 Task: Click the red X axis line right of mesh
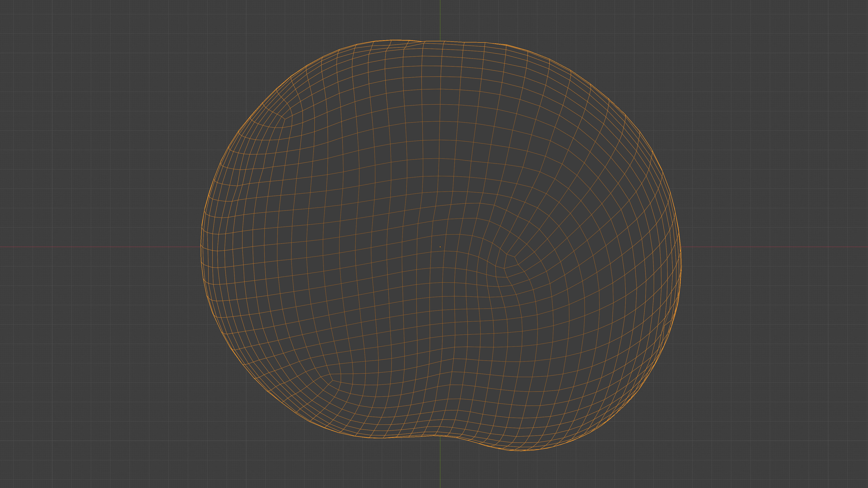[x=775, y=247]
